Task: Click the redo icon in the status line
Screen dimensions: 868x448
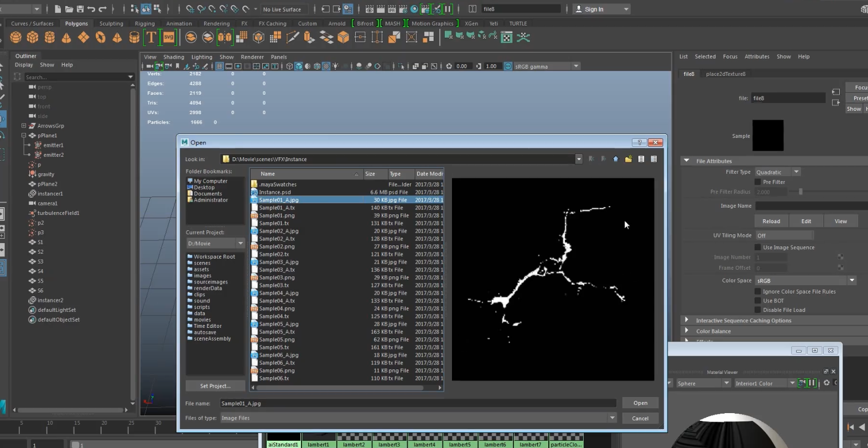Action: coord(102,9)
